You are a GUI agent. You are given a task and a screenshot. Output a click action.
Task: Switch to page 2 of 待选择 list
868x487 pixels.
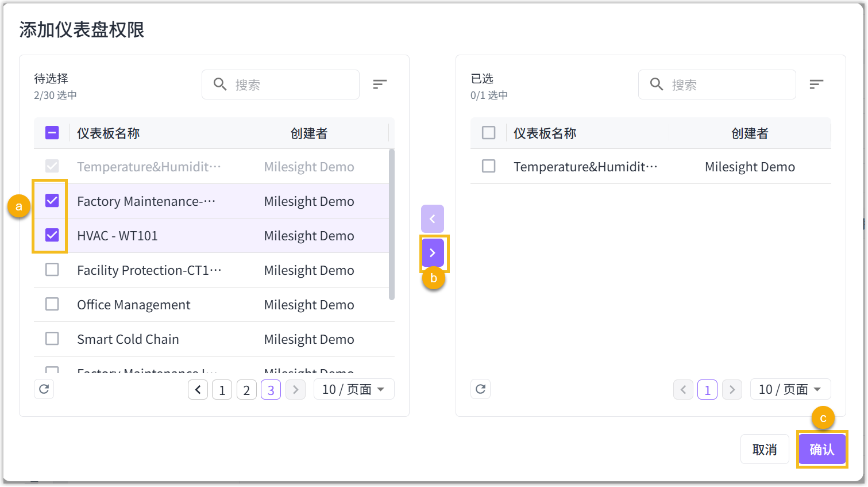tap(246, 390)
